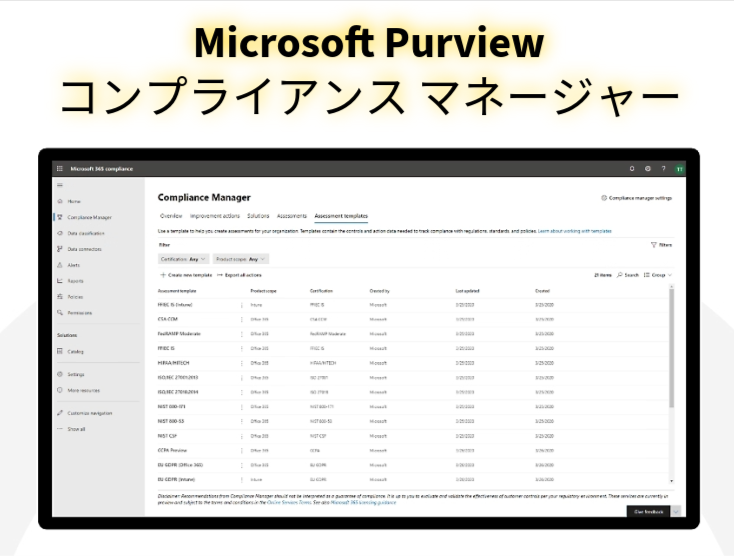Screen dimensions: 734x556
Task: Open Permissions in the sidebar
Action: click(79, 313)
